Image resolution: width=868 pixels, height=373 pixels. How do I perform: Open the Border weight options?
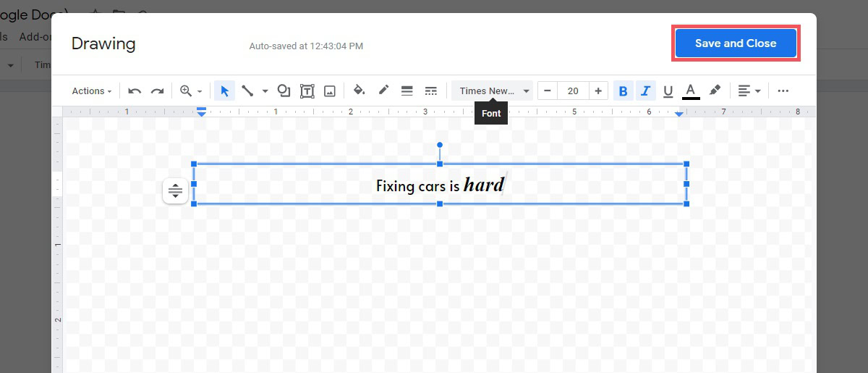coord(407,91)
